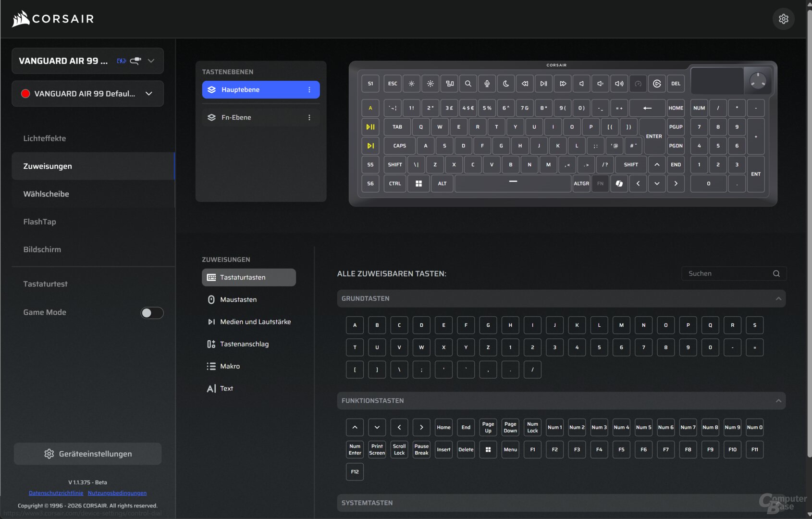Select the Makro assignment category
Viewport: 812px width, 519px height.
click(230, 366)
